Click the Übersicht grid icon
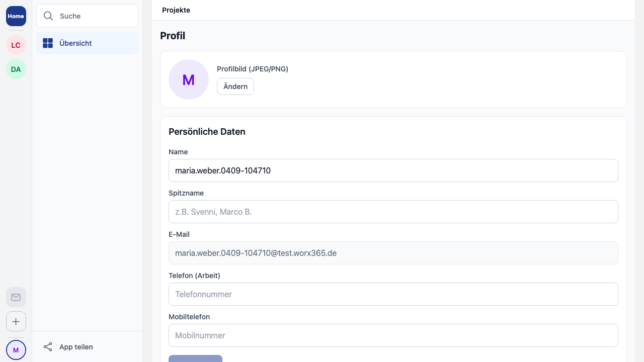 (48, 43)
